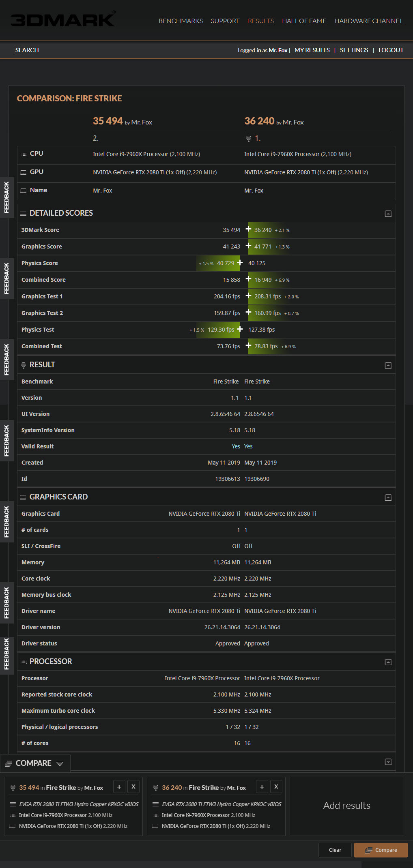Log out of the account
Screen dimensions: 413x868
[x=391, y=50]
